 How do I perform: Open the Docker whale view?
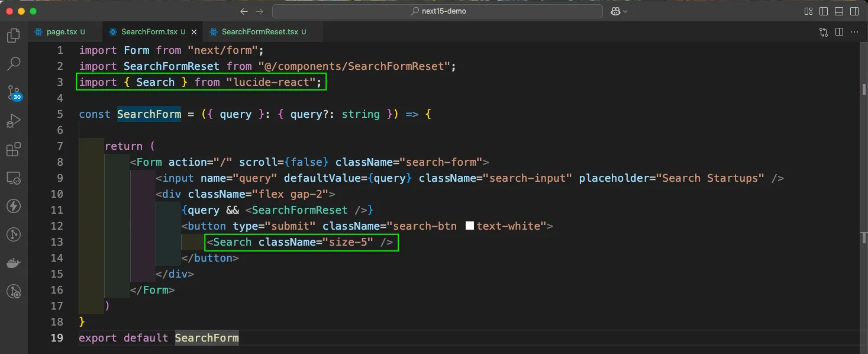pos(13,263)
